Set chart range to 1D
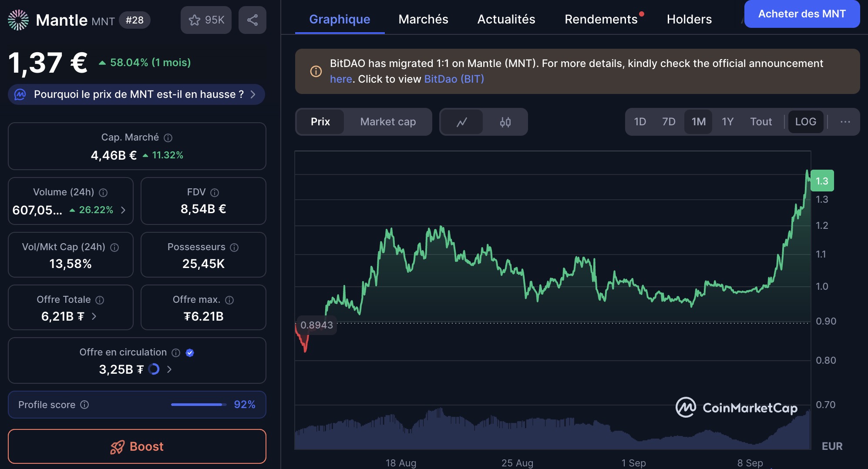 (x=640, y=122)
